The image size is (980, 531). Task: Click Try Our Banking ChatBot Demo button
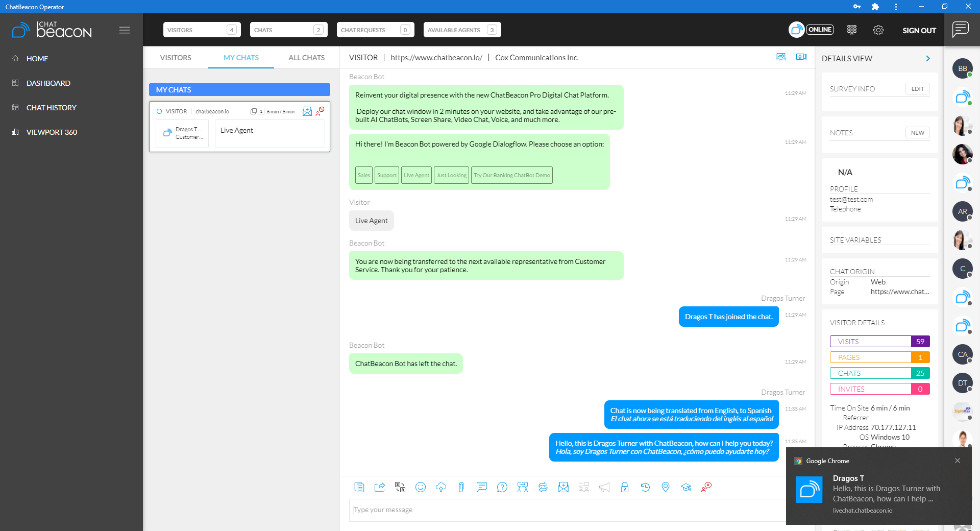512,175
